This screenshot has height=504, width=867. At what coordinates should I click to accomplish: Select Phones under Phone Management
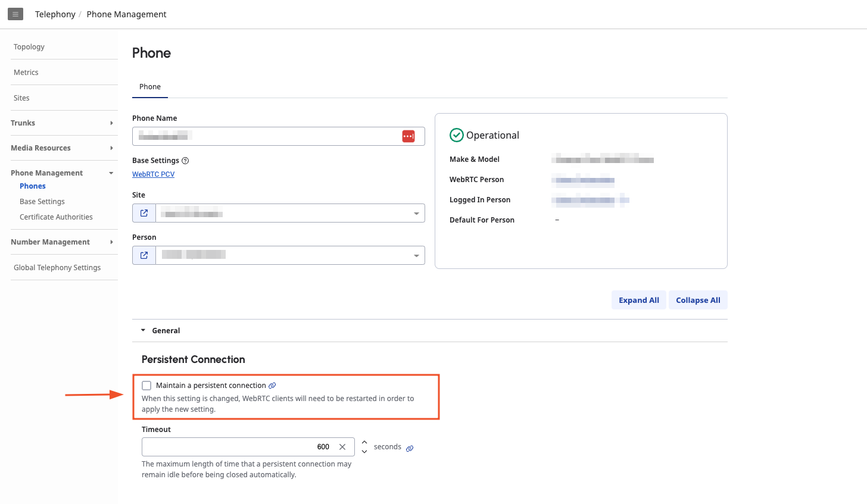click(33, 186)
